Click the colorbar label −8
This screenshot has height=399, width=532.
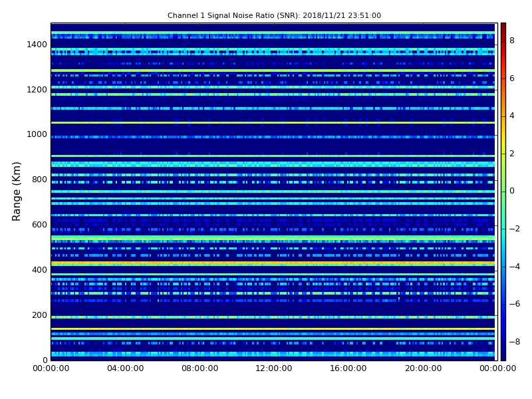514,342
